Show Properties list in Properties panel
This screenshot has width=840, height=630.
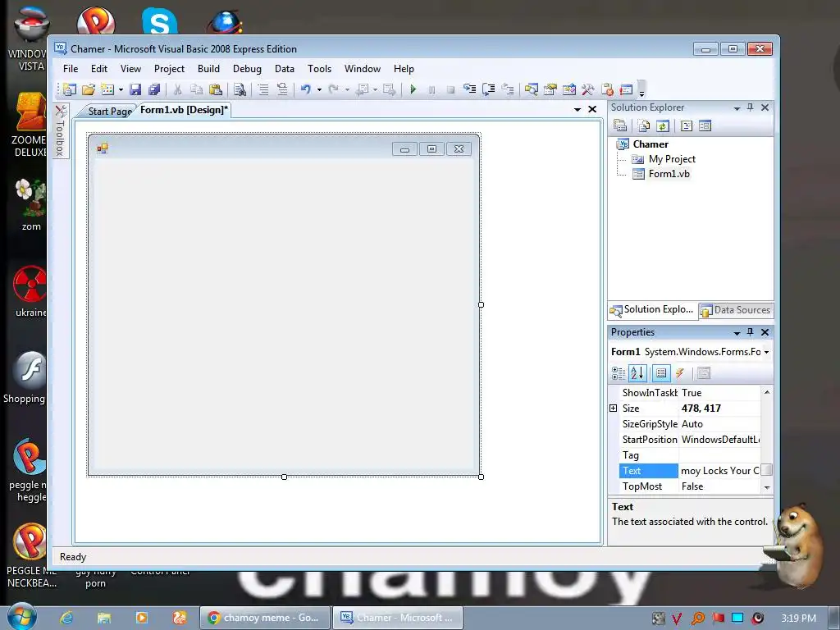point(661,373)
